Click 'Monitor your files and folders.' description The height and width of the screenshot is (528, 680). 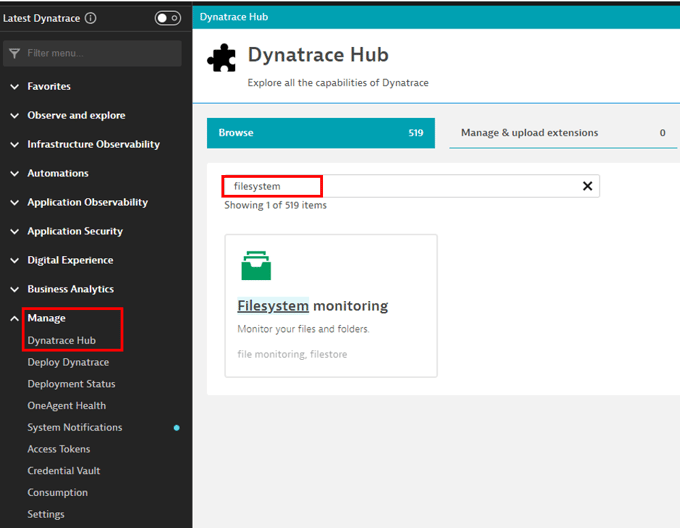(x=303, y=329)
